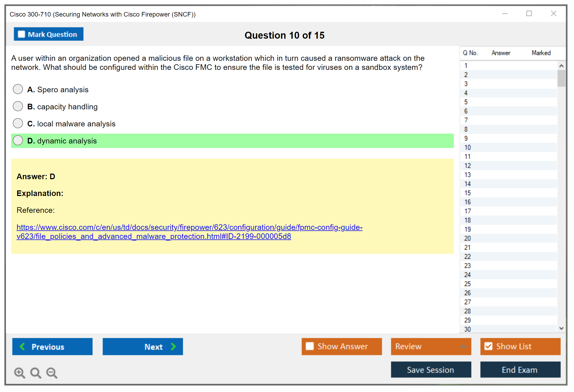
Task: Click the reset zoom magnifier icon
Action: pyautogui.click(x=36, y=373)
